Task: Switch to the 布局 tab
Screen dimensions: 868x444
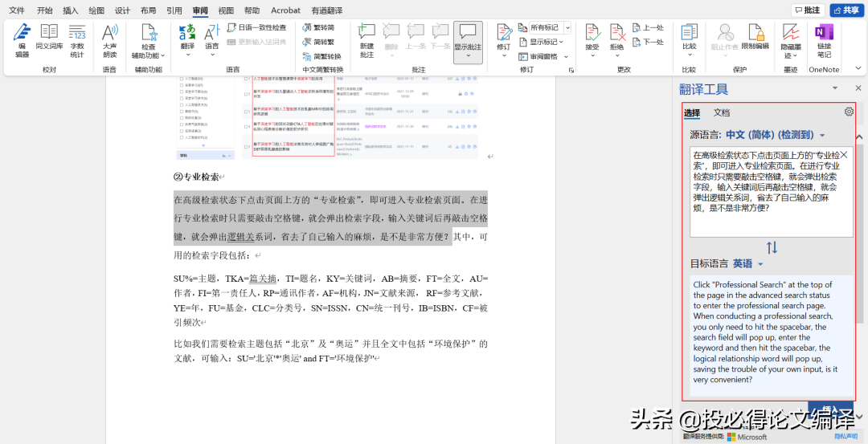Action: click(x=149, y=10)
